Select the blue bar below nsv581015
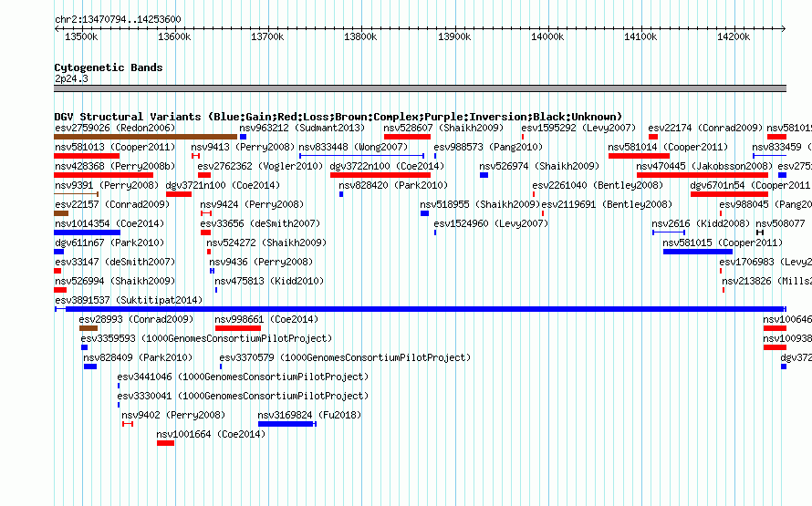 698,252
